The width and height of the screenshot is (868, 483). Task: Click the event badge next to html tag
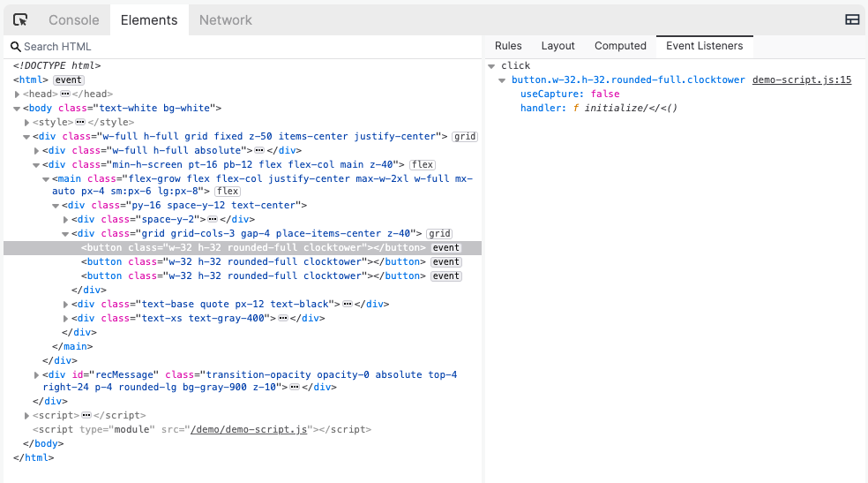68,79
